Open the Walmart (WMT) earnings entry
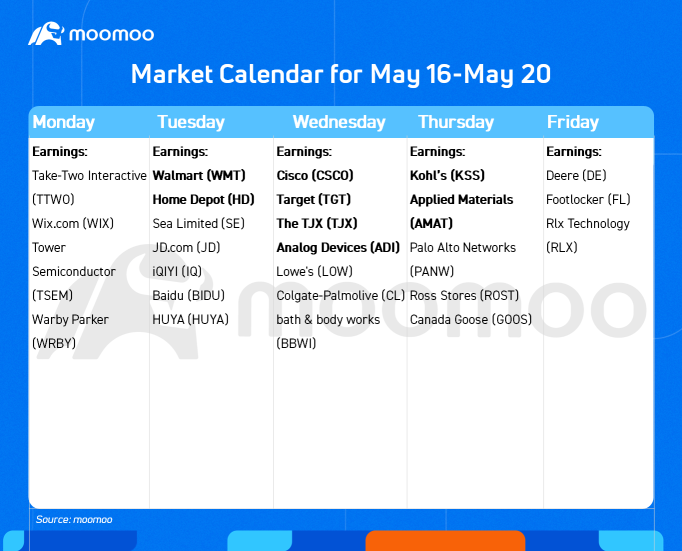Viewport: 682px width, 551px height. 199,176
